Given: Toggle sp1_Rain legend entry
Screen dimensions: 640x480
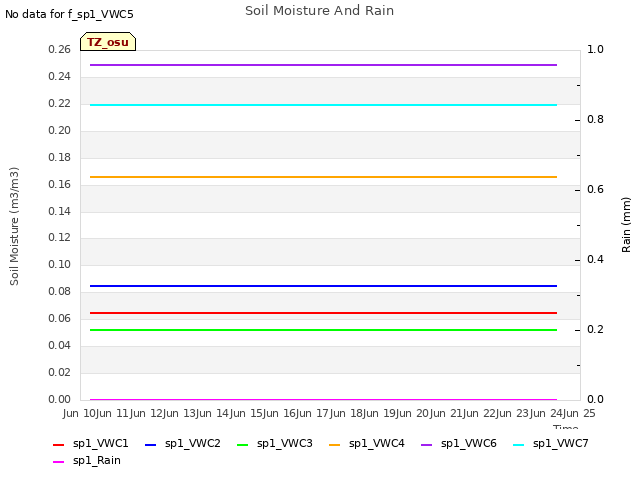Looking at the screenshot, I should tap(87, 461).
